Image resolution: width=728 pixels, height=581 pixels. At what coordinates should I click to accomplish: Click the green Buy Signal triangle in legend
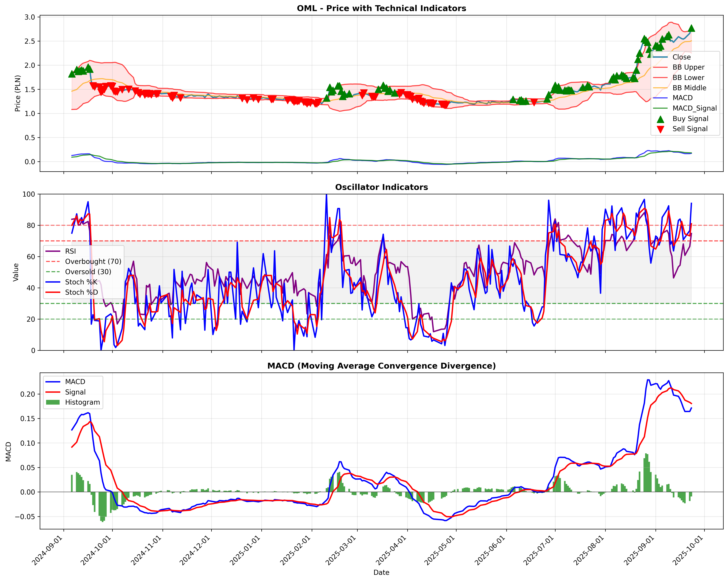coord(660,119)
